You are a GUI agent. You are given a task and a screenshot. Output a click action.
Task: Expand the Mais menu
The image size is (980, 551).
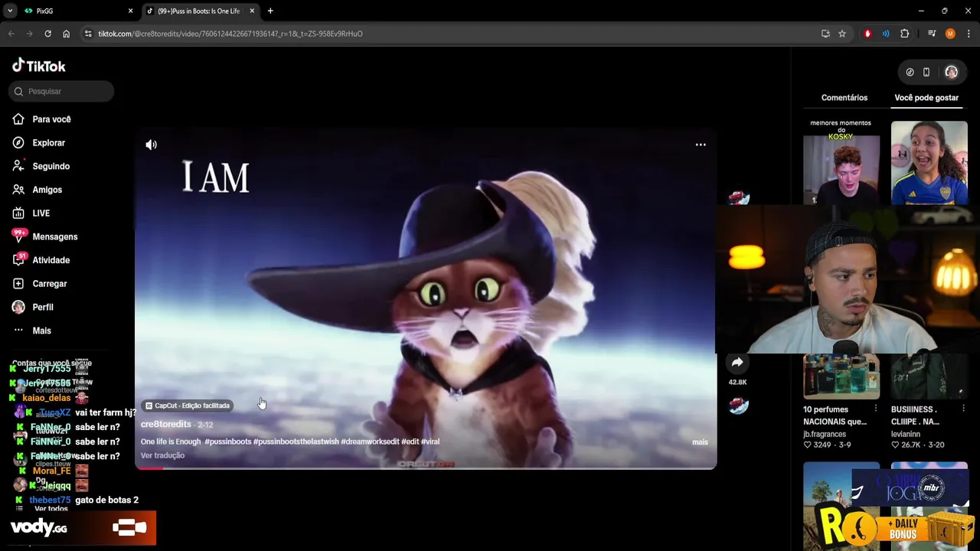(x=41, y=331)
